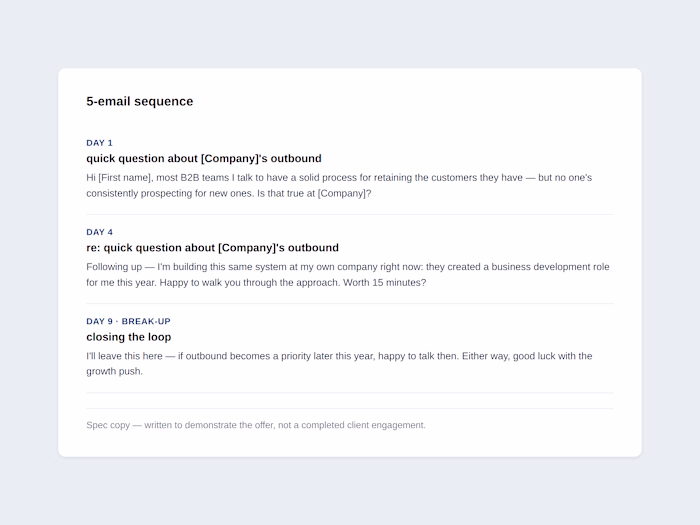Click the Day 1 email body text
The image size is (700, 525).
pos(339,185)
